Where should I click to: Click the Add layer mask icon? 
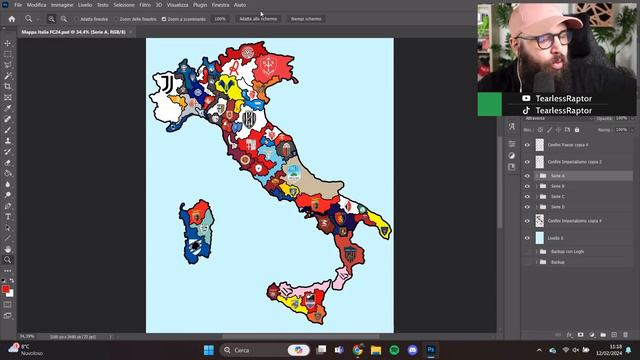(580, 335)
